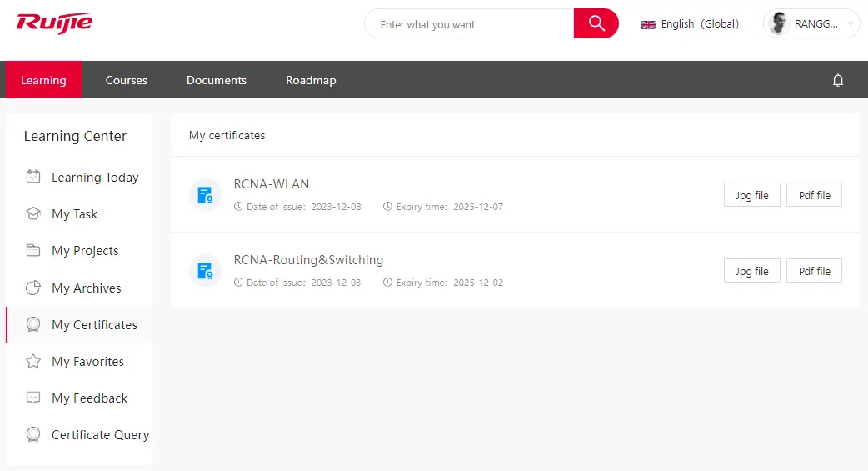This screenshot has height=471, width=868.
Task: Open Certificate Query in sidebar
Action: (100, 435)
